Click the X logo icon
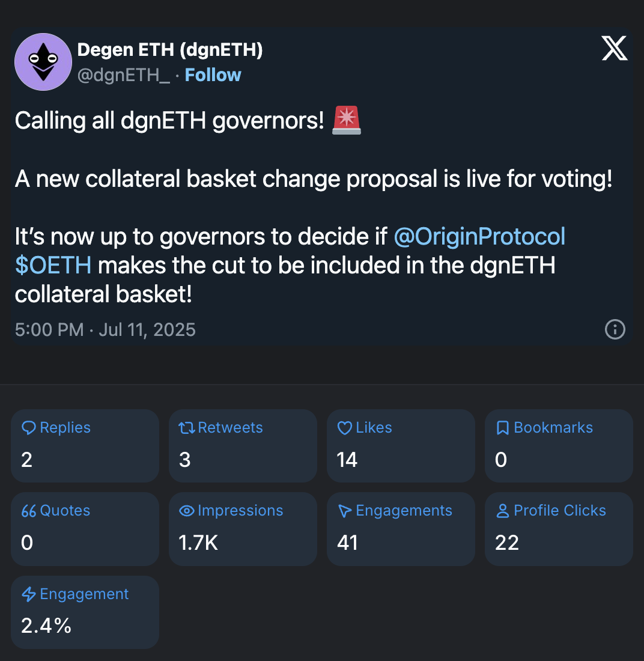Viewport: 644px width, 661px height. click(x=615, y=49)
